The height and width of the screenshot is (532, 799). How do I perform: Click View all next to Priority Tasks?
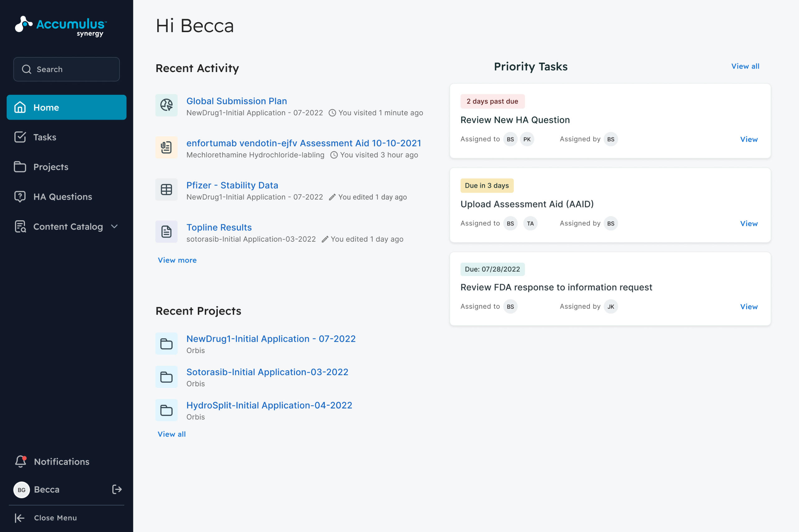[745, 66]
